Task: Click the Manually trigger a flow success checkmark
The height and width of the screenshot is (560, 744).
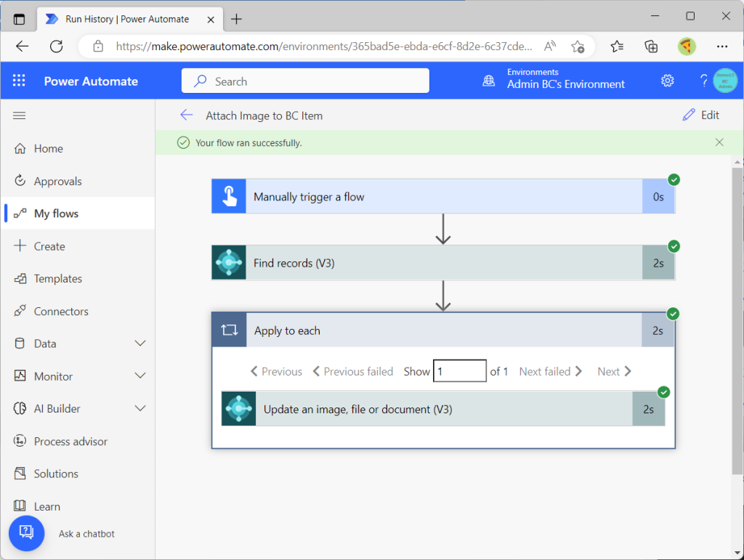Action: 674,179
